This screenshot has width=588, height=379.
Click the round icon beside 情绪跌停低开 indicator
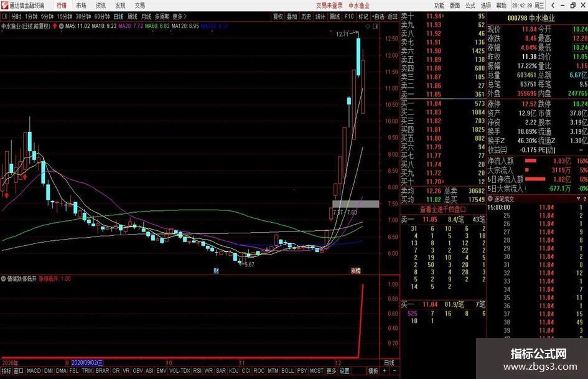3,278
